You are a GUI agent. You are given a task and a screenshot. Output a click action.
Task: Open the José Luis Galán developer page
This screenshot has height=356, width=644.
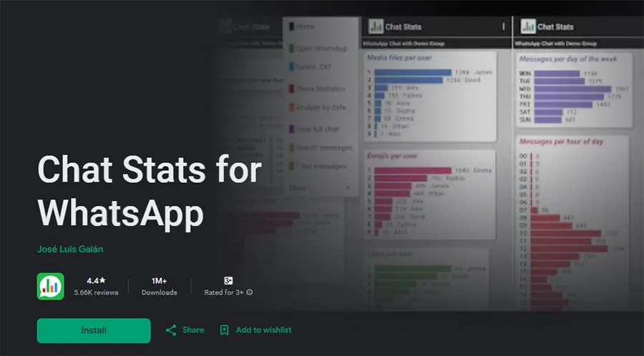click(70, 249)
